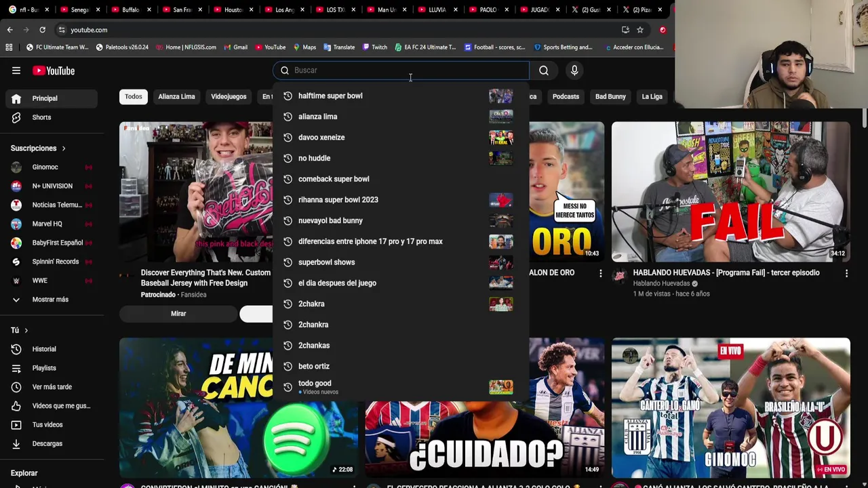Choose suggestion comeback super bowl

[400, 179]
